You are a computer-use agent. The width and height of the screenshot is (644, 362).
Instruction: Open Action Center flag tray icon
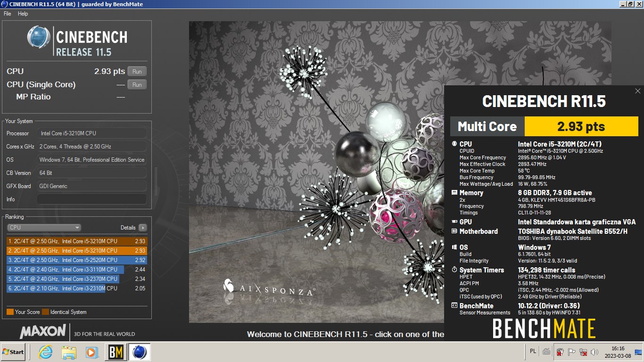point(571,352)
